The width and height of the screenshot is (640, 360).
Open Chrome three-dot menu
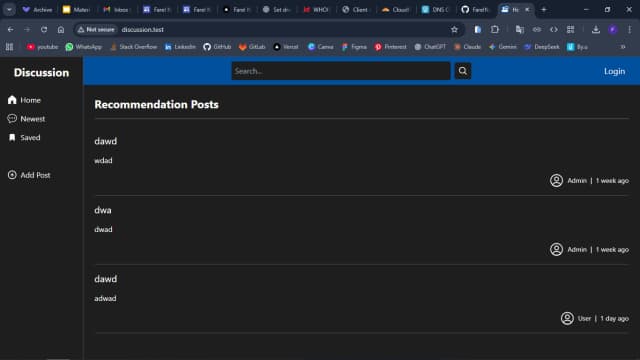point(629,29)
